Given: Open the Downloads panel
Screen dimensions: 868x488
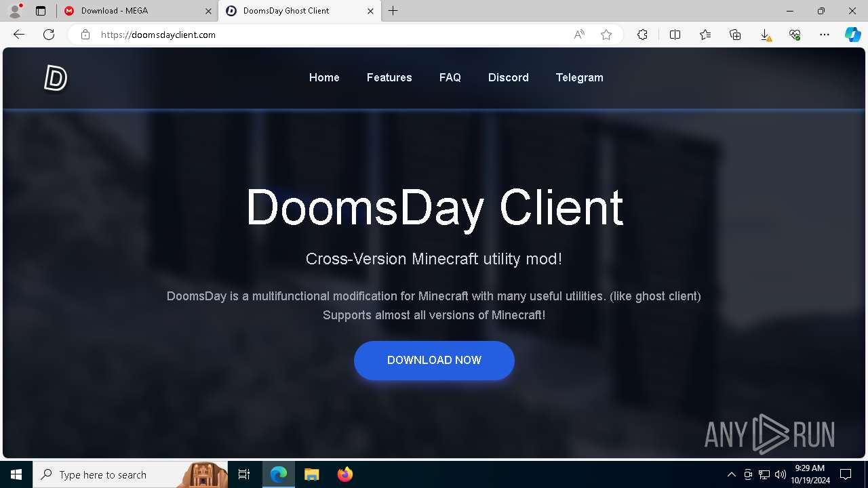Looking at the screenshot, I should pyautogui.click(x=765, y=35).
